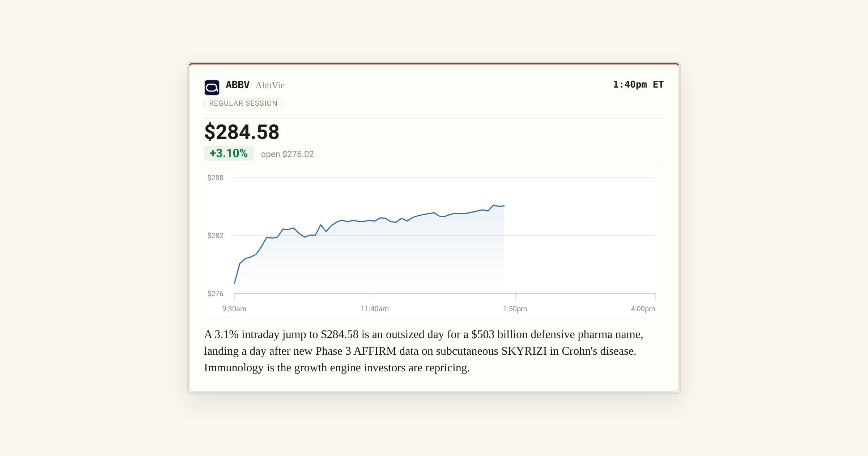Click the 4:00pm time axis label
Image resolution: width=868 pixels, height=456 pixels.
click(x=643, y=309)
